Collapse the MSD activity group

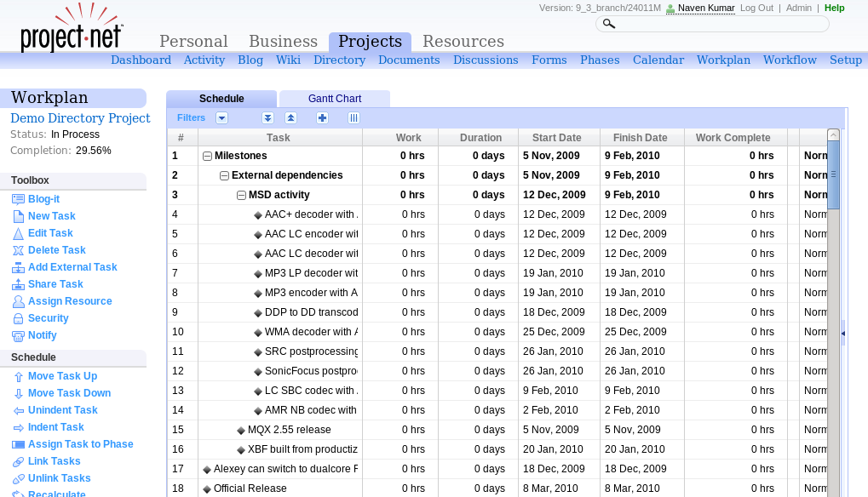241,195
